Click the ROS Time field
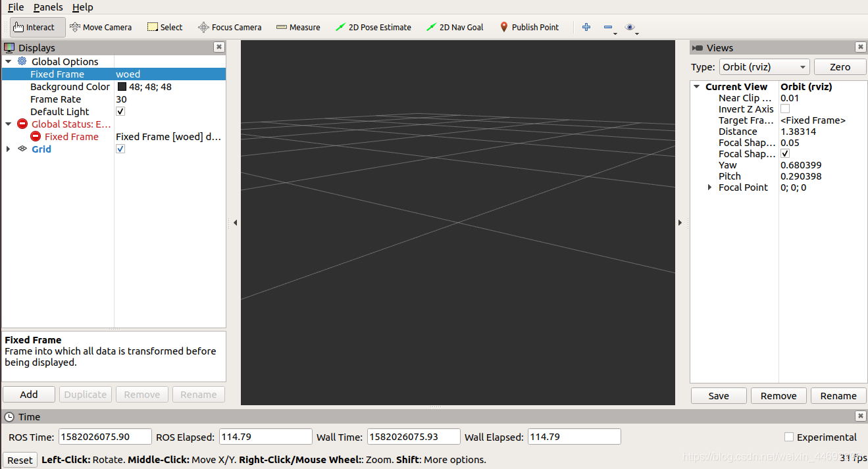Screen dimensions: 868x469 (x=105, y=437)
